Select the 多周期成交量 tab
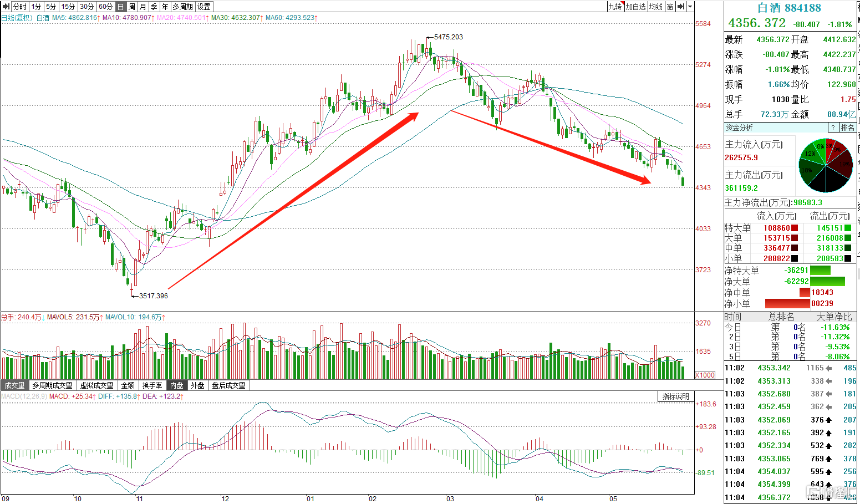Image resolution: width=860 pixels, height=504 pixels. point(52,385)
